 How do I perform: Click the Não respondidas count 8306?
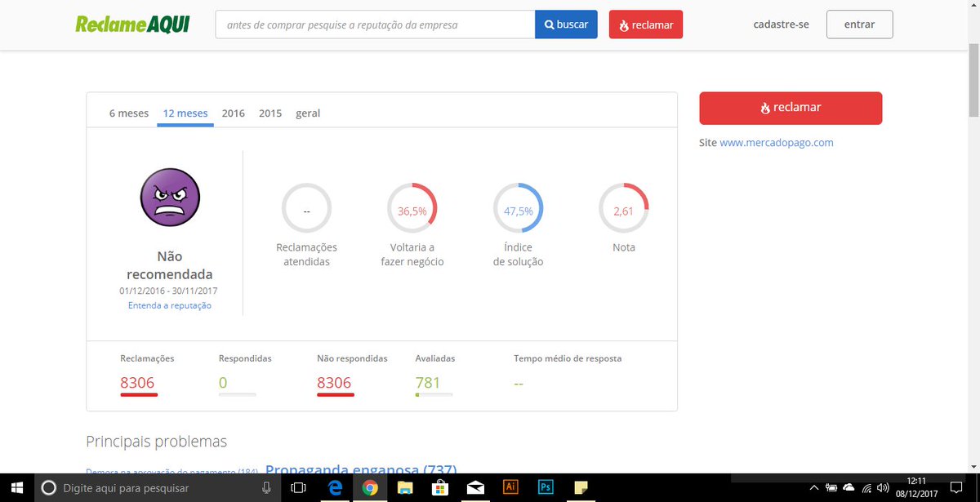click(334, 383)
